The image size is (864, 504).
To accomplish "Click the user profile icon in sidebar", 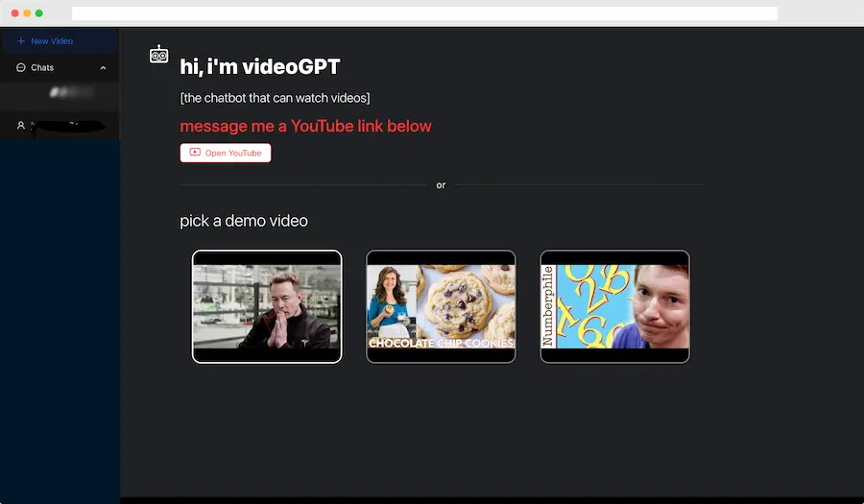I will 21,126.
